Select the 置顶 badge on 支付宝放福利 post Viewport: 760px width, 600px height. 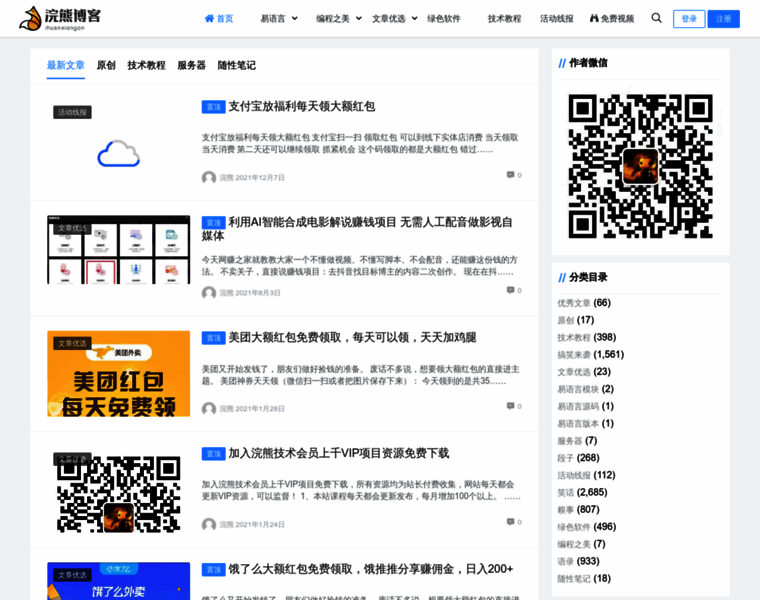pos(214,107)
